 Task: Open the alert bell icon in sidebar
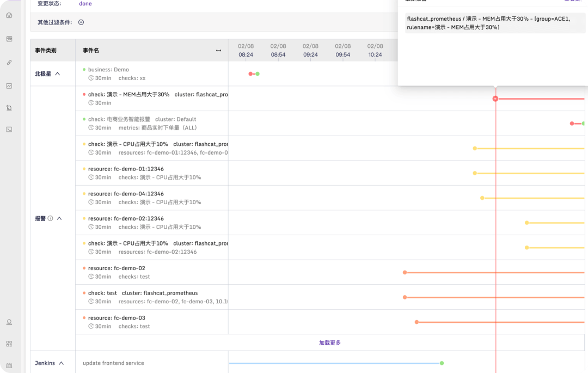pos(9,108)
